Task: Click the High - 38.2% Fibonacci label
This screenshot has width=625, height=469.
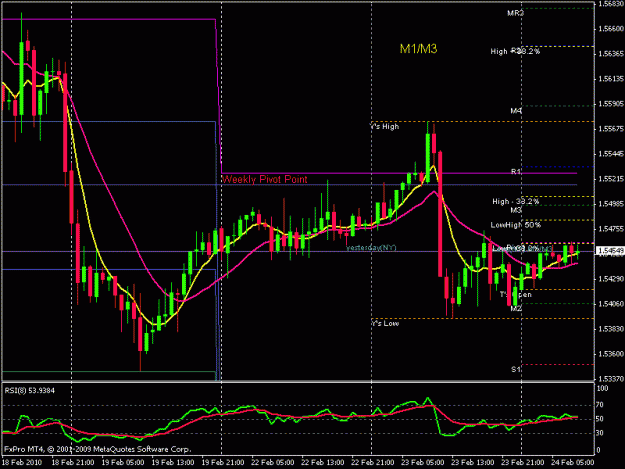Action: coord(515,201)
